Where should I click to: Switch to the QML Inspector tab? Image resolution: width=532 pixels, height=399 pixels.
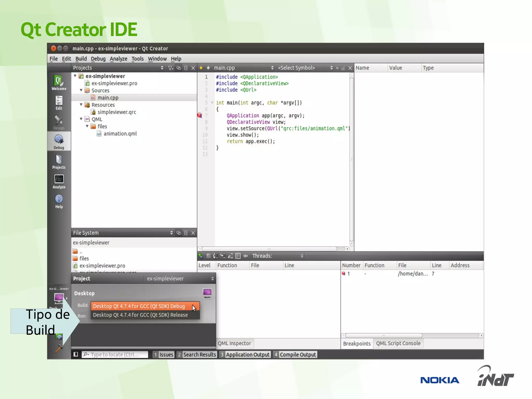[234, 343]
